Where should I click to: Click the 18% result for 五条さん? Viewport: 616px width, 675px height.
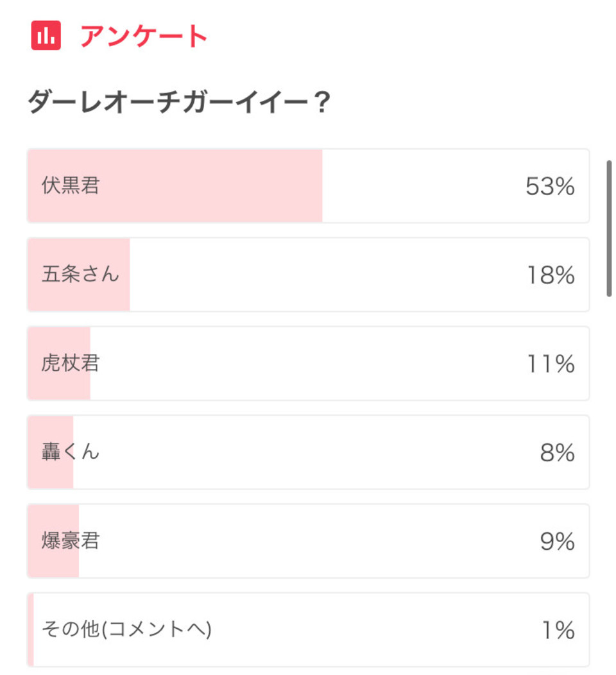click(x=551, y=275)
